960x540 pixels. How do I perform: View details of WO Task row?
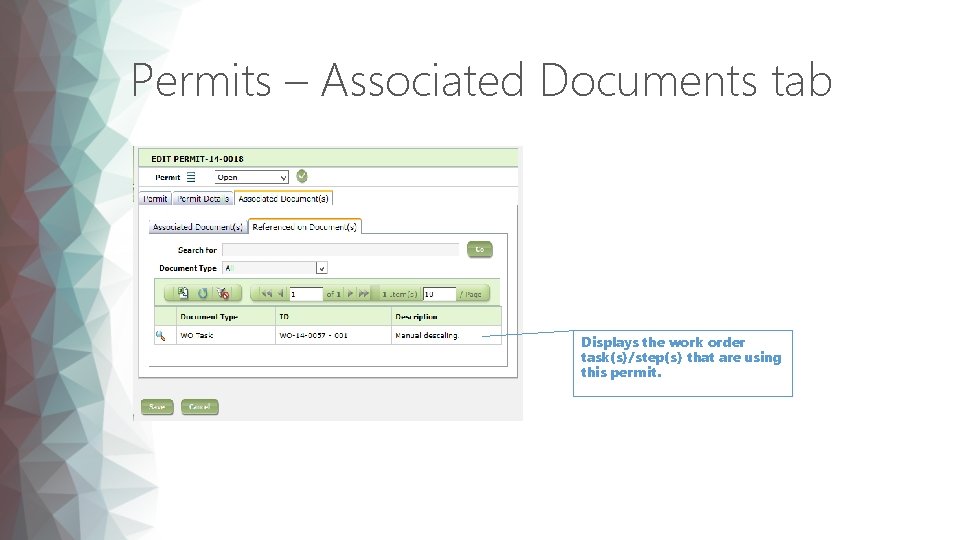click(160, 336)
